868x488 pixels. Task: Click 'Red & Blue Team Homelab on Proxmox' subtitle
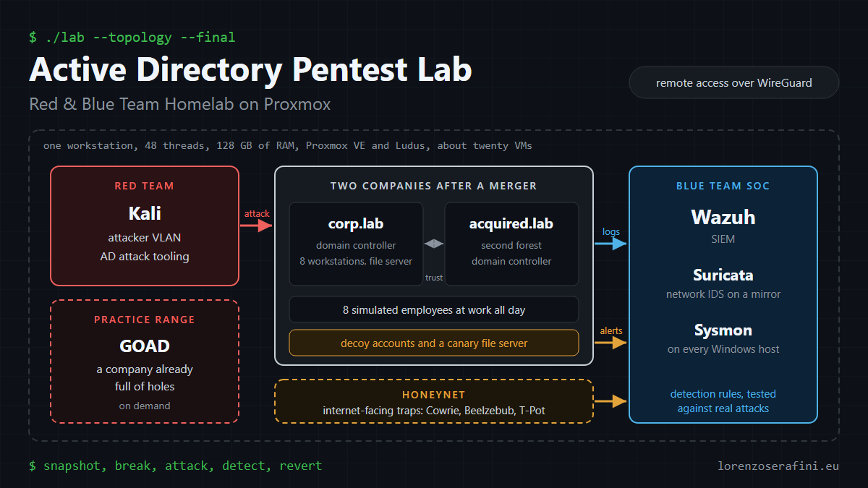pos(179,104)
